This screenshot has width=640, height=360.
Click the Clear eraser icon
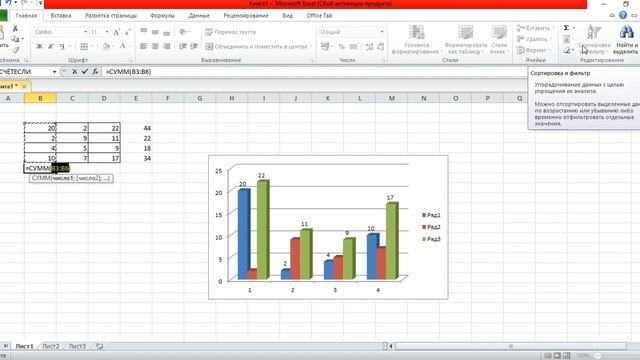[x=567, y=50]
